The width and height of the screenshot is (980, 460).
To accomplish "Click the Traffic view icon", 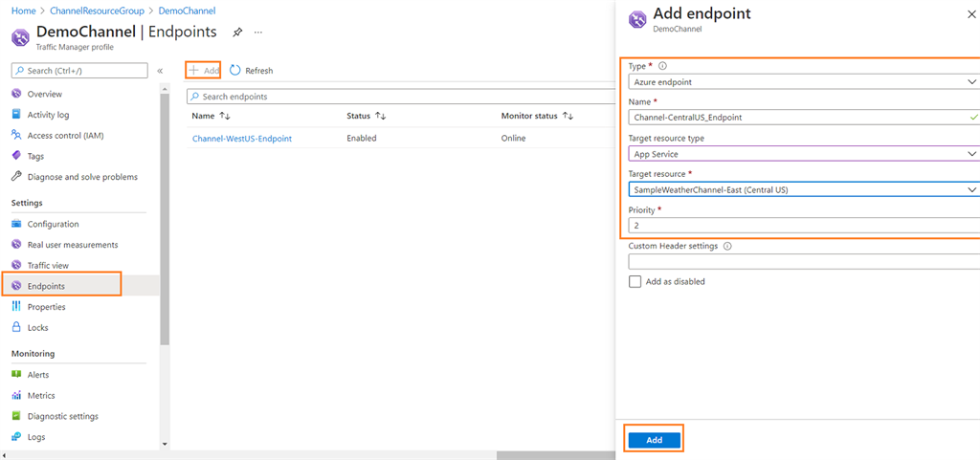I will tap(17, 265).
